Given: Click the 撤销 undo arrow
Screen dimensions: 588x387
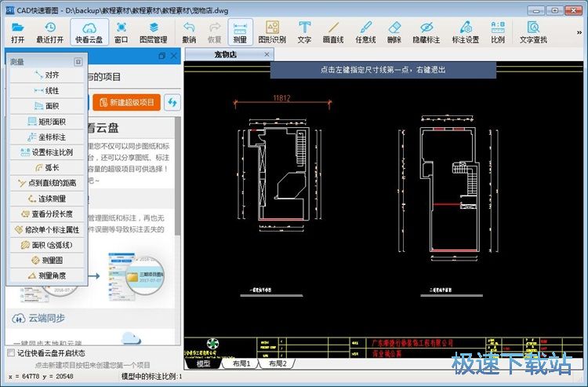Looking at the screenshot, I should pyautogui.click(x=189, y=31).
